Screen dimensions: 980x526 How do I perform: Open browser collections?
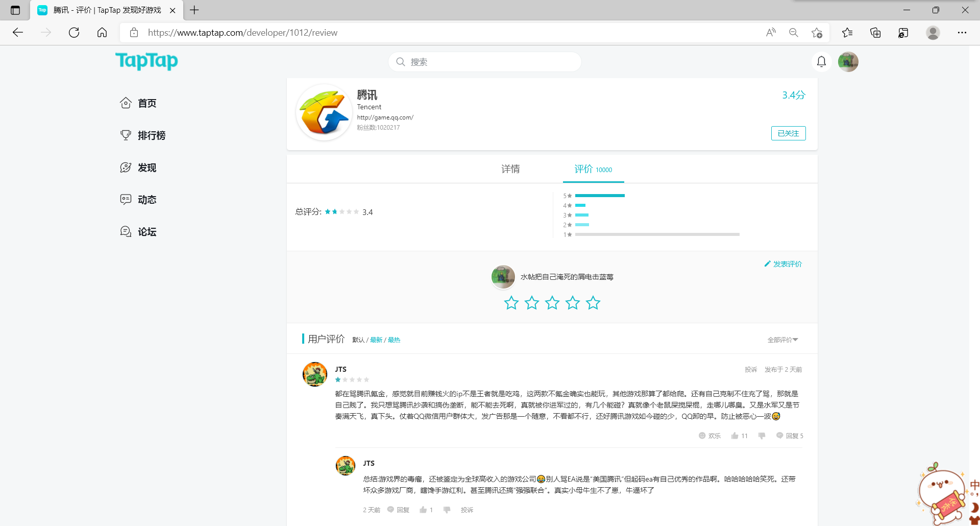875,33
